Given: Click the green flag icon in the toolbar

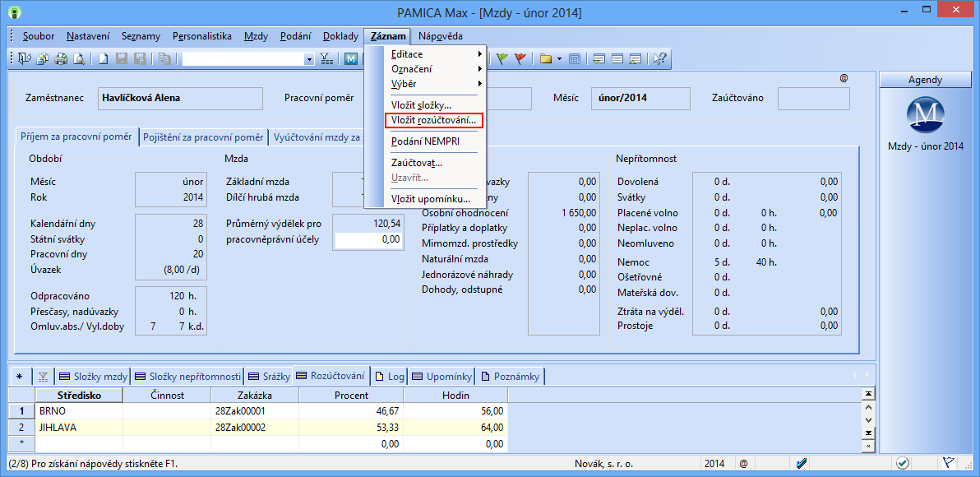Looking at the screenshot, I should pyautogui.click(x=502, y=58).
